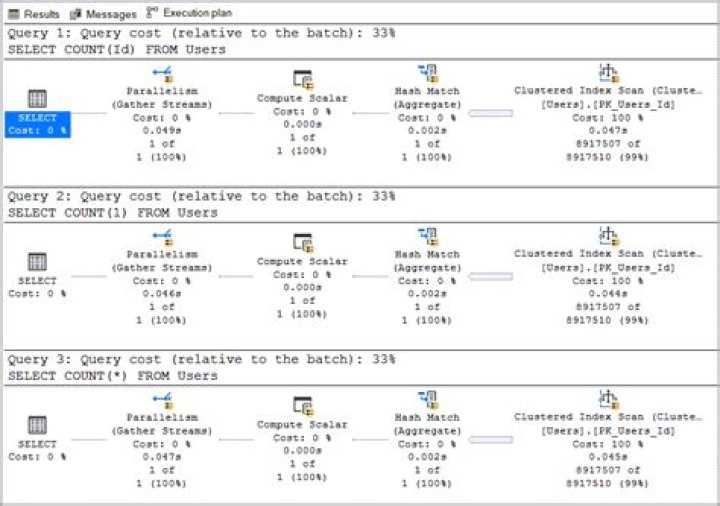Click Query 3 cost header text
The image size is (720, 506).
[x=201, y=360]
